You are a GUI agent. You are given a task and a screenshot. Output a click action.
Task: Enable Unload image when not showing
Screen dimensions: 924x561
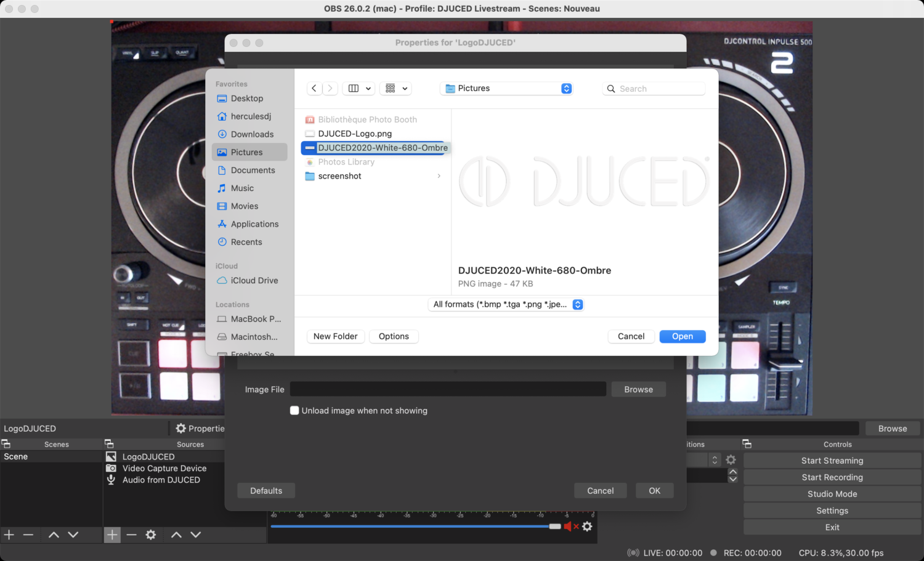click(x=294, y=411)
